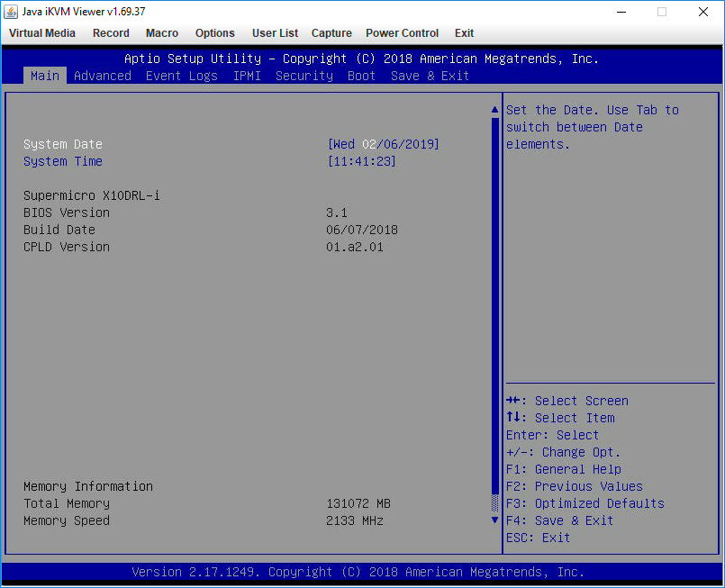Click the date value Wed 02/06/2019
This screenshot has width=725, height=588.
pos(384,144)
